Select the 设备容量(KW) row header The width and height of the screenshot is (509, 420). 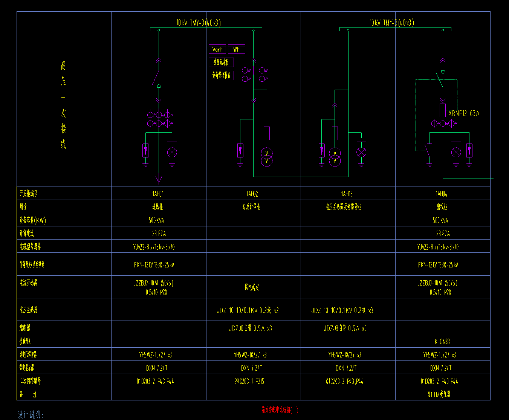(33, 220)
